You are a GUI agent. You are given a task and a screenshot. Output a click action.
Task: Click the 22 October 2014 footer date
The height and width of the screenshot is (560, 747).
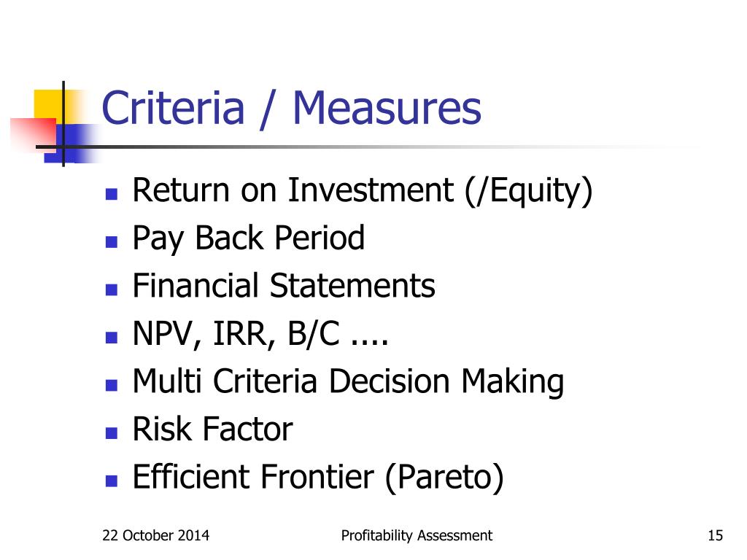[x=156, y=536]
